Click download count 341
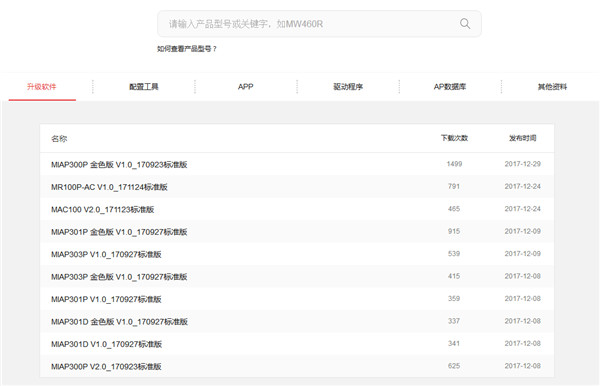The height and width of the screenshot is (386, 600). [x=454, y=344]
